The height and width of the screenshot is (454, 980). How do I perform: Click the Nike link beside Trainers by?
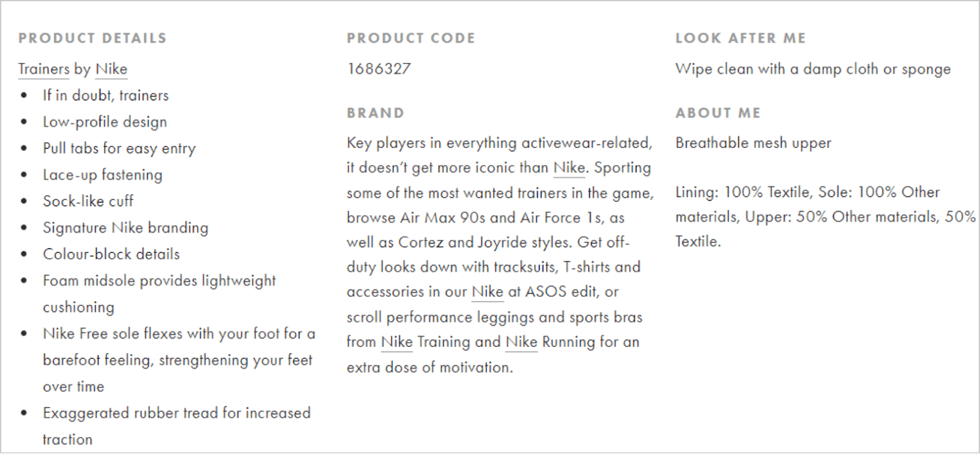coord(111,69)
